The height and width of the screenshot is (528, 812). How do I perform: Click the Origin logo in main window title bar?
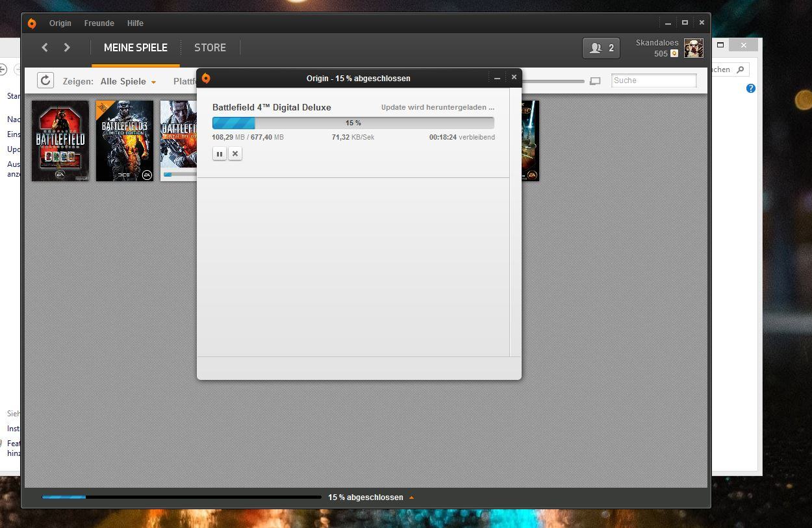32,23
